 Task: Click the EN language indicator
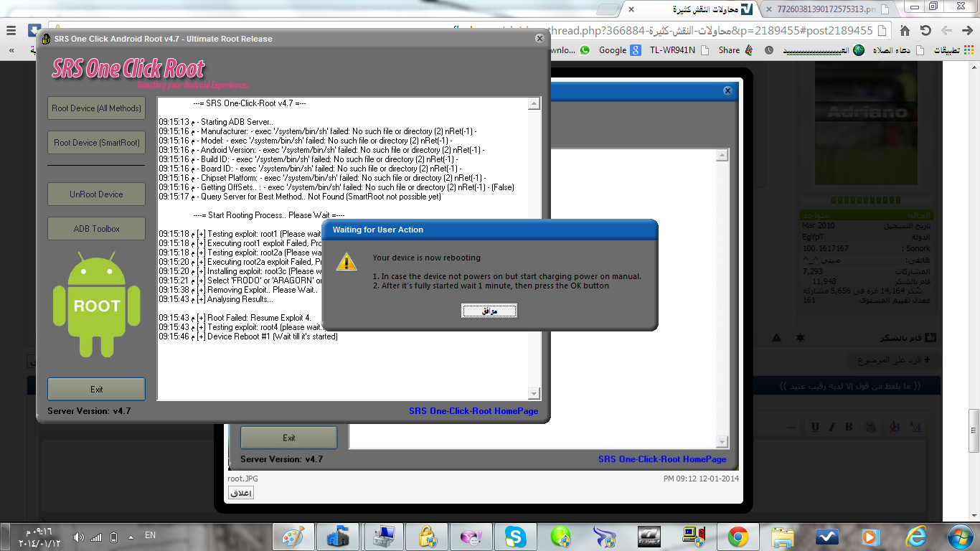pos(150,535)
